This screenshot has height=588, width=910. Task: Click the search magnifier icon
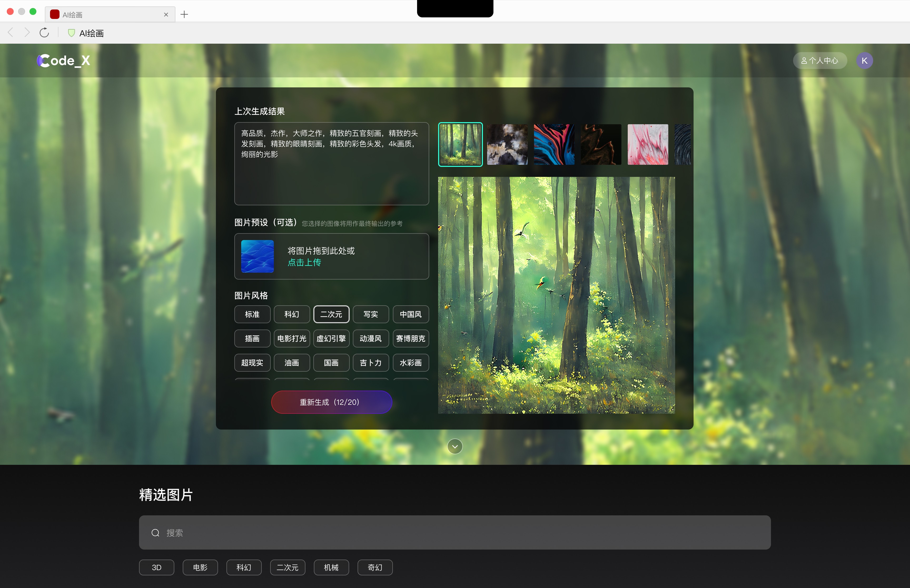pos(155,533)
